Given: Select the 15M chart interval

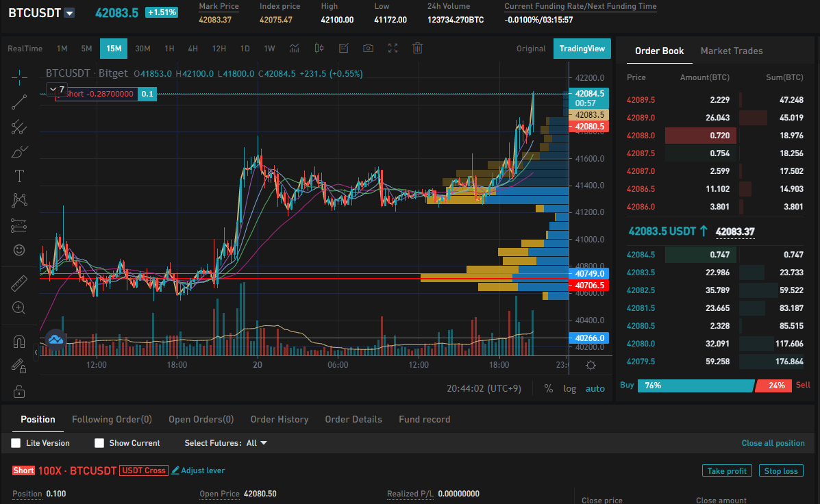Looking at the screenshot, I should pyautogui.click(x=114, y=49).
